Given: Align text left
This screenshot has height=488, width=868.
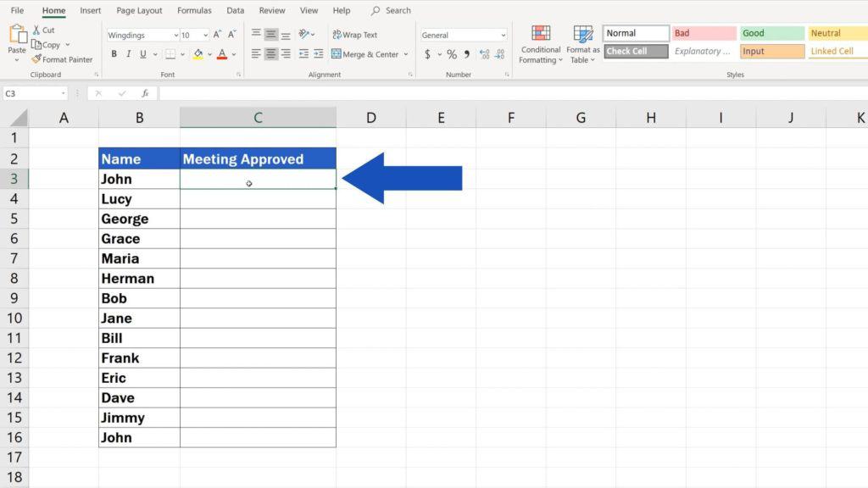Looking at the screenshot, I should tap(256, 53).
